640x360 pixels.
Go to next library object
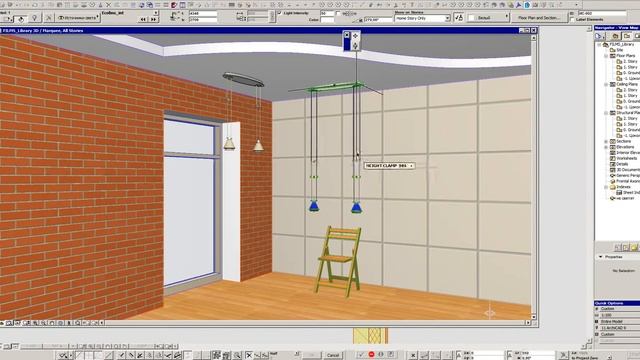coord(153,19)
